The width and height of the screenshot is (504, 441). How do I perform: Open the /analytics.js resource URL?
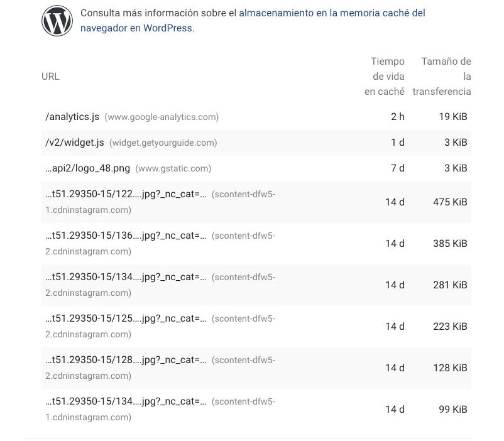pyautogui.click(x=72, y=117)
